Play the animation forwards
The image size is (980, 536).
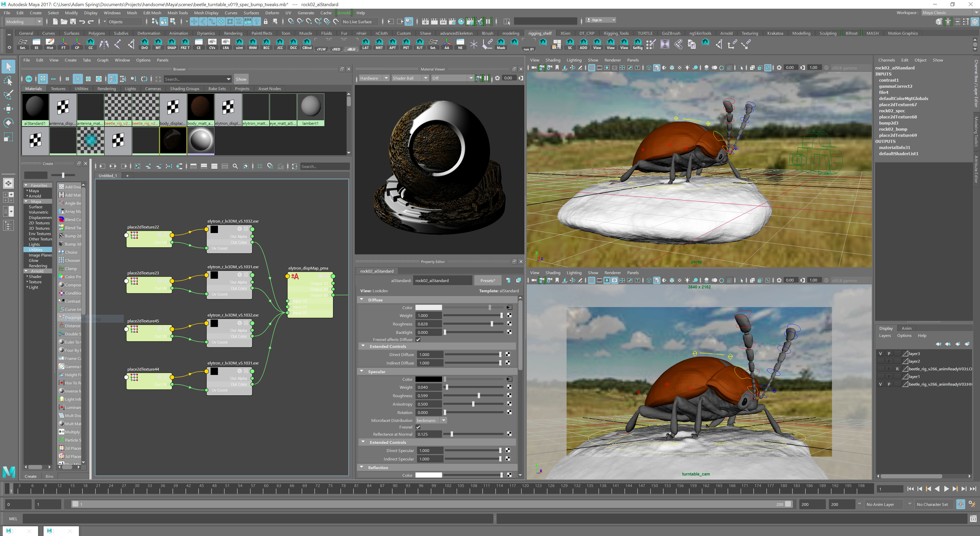tap(946, 489)
